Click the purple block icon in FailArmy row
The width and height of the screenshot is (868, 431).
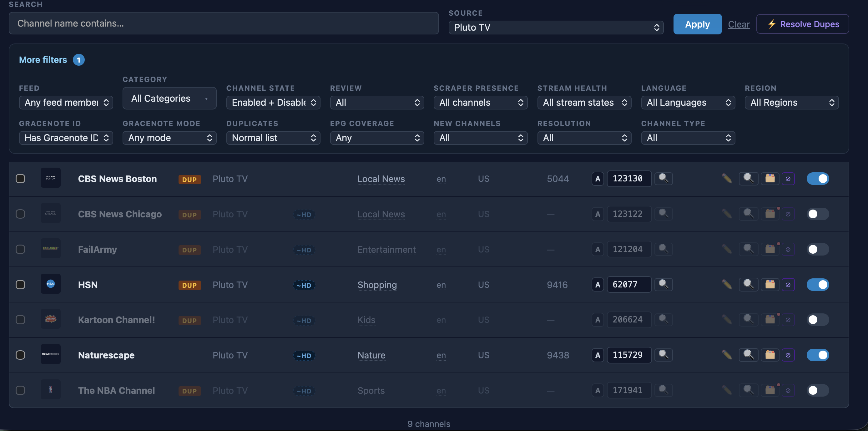pos(788,249)
